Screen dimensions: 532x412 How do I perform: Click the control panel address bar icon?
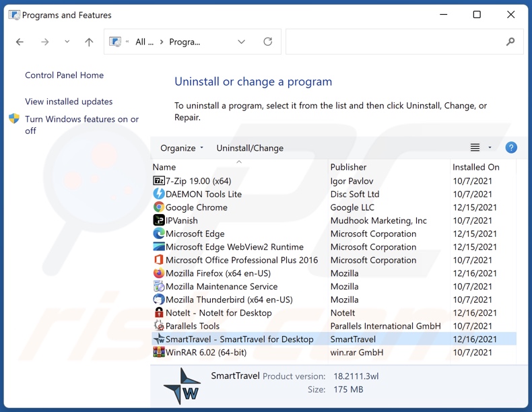115,42
